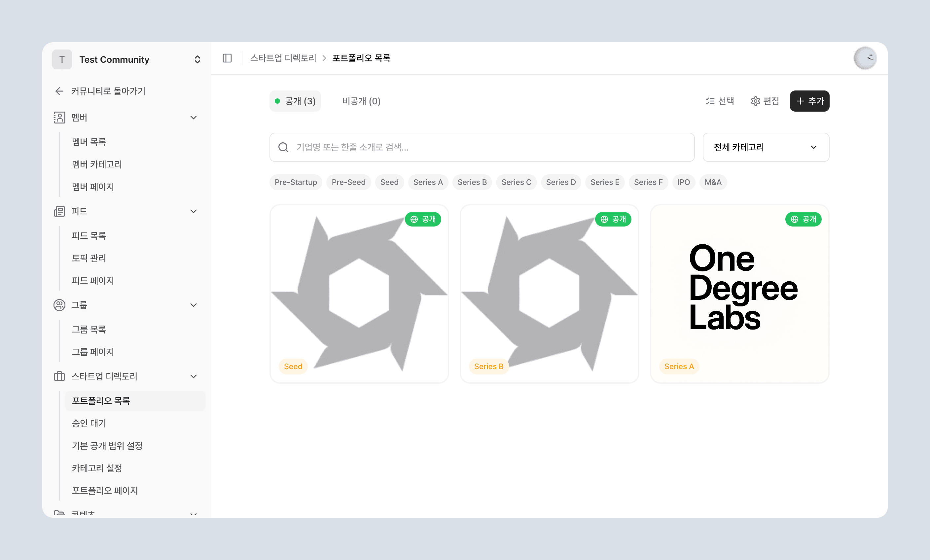The image size is (930, 560).
Task: Click the 공개 badge on One Degree Labs card
Action: [803, 219]
